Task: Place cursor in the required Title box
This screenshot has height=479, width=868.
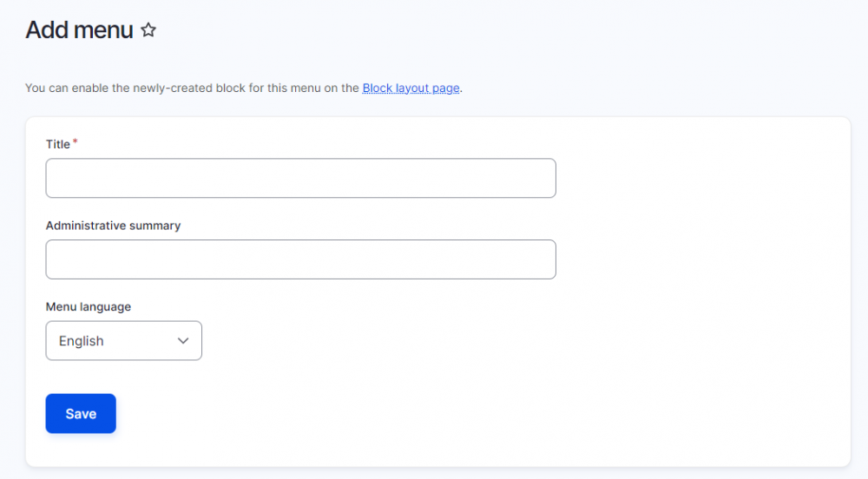Action: (x=300, y=178)
